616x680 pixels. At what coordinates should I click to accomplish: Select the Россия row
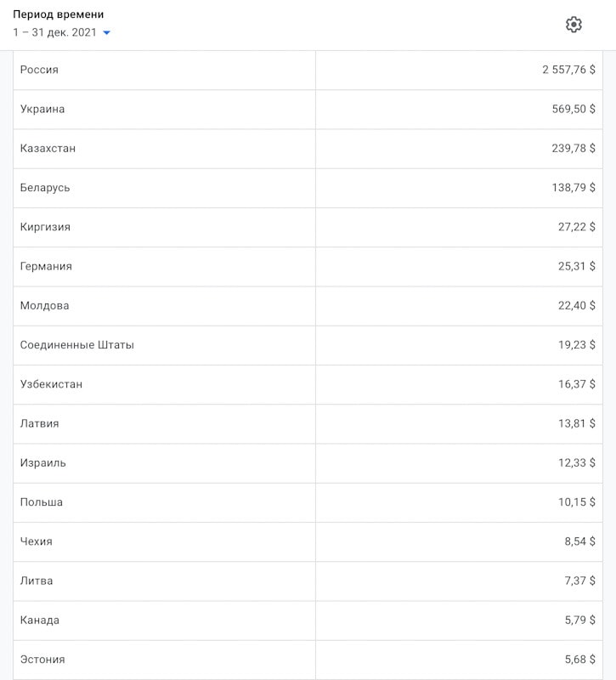point(308,71)
